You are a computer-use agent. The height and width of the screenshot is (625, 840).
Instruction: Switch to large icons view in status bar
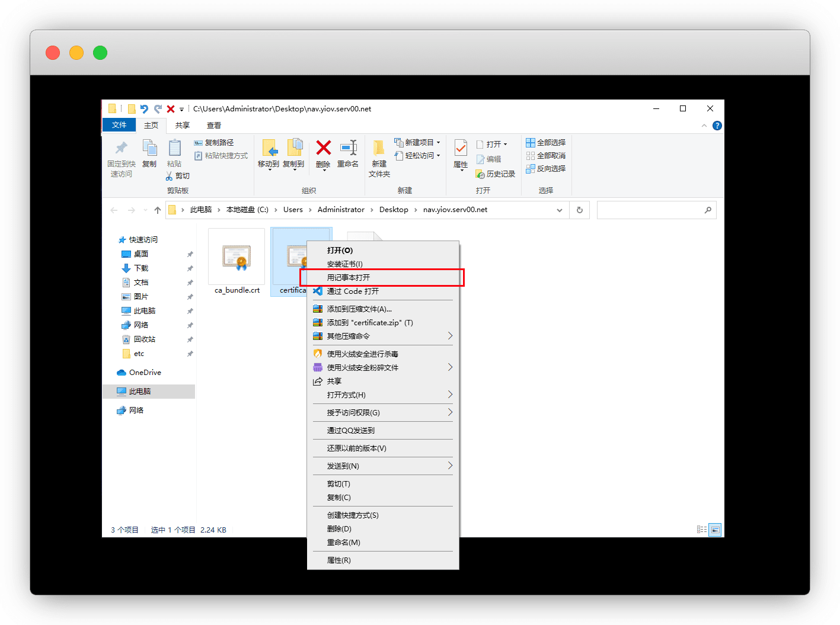point(716,530)
